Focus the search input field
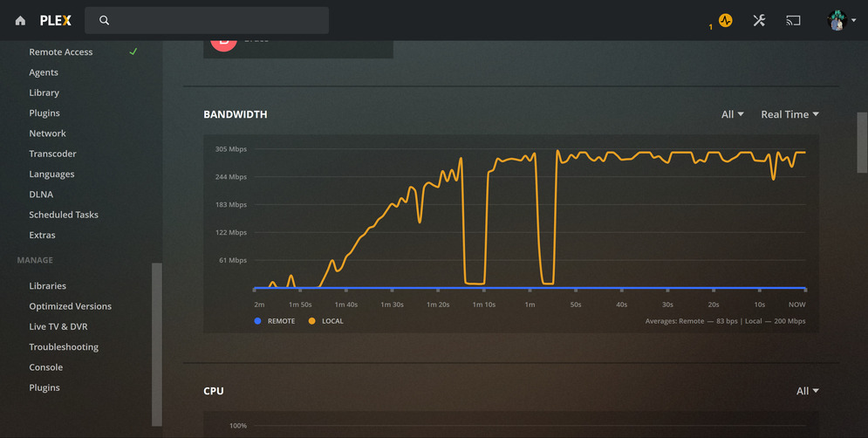Image resolution: width=868 pixels, height=438 pixels. (207, 20)
